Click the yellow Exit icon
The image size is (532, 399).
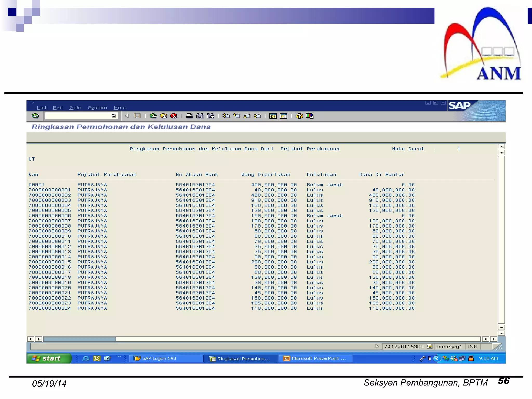click(163, 116)
